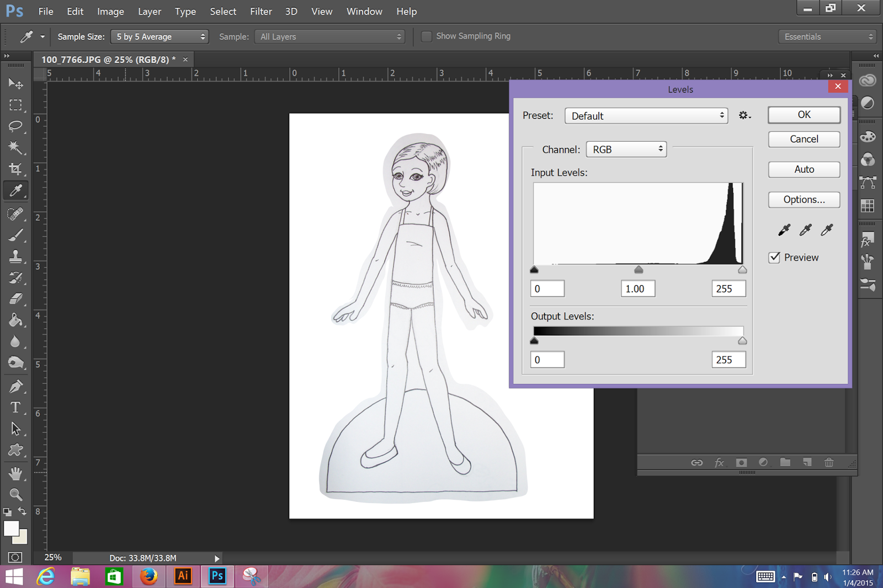The height and width of the screenshot is (588, 883).
Task: Select the Lasso tool
Action: click(x=15, y=126)
